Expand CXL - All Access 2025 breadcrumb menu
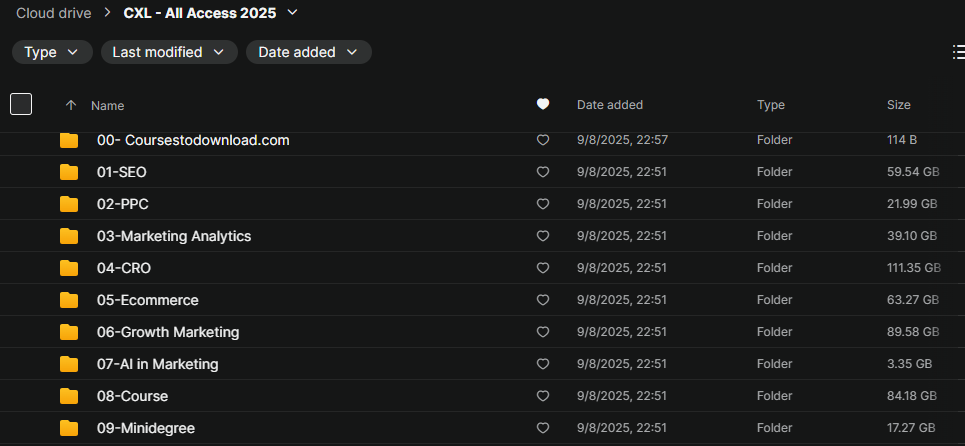Viewport: 965px width, 446px height. click(293, 12)
